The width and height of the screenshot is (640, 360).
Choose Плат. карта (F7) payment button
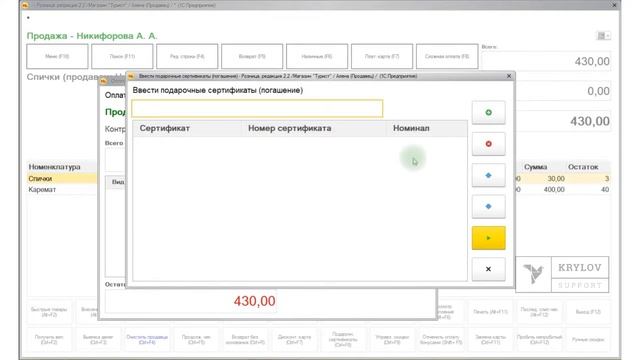[x=382, y=56]
